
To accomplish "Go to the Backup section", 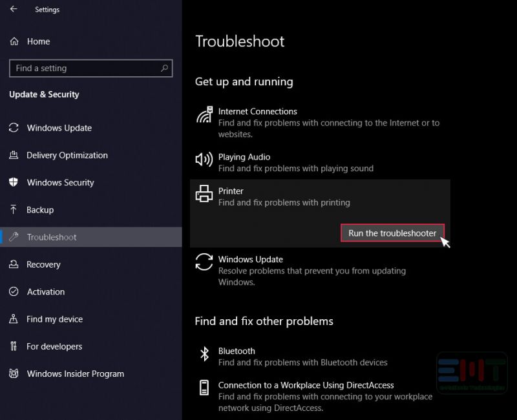I will 40,210.
